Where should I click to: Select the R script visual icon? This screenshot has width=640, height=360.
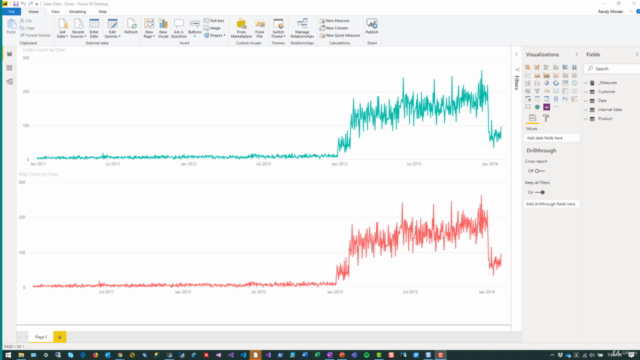click(x=556, y=99)
